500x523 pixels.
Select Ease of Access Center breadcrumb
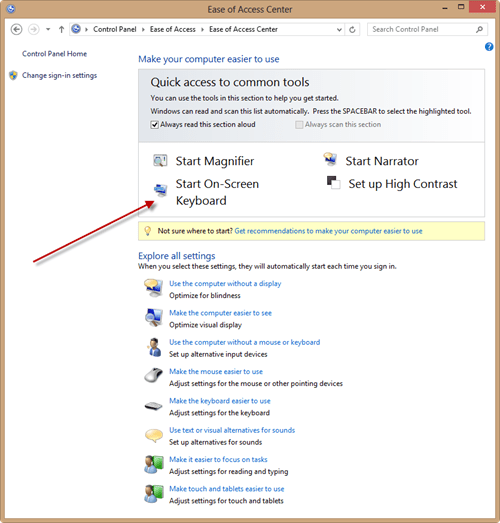pyautogui.click(x=243, y=29)
